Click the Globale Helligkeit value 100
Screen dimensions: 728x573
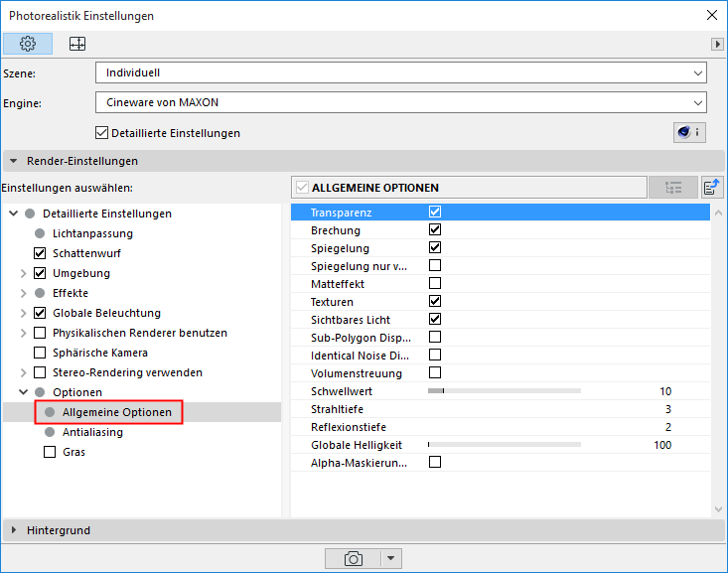[x=662, y=445]
